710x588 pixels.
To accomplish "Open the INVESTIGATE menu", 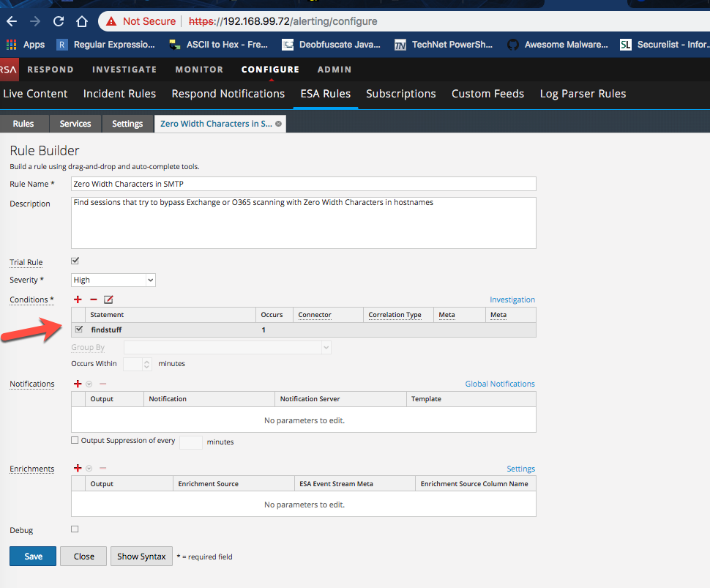I will [x=124, y=70].
